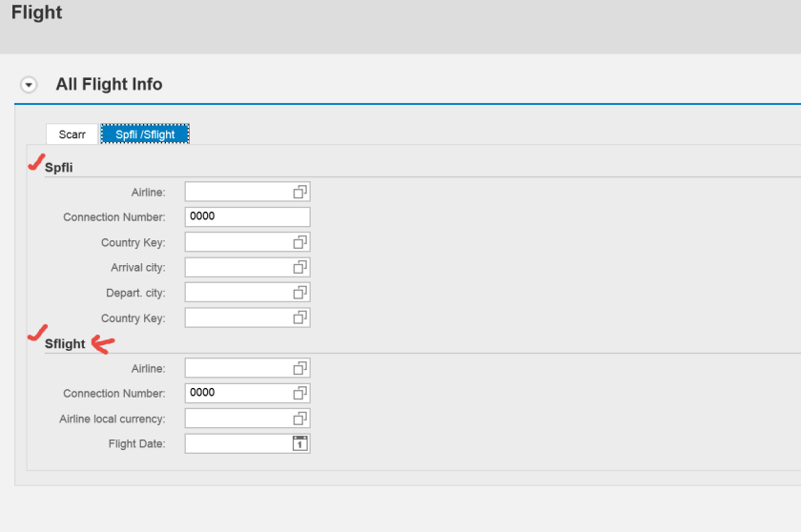Click value help icon for Sflight Airline
This screenshot has height=532, width=801.
tap(299, 368)
